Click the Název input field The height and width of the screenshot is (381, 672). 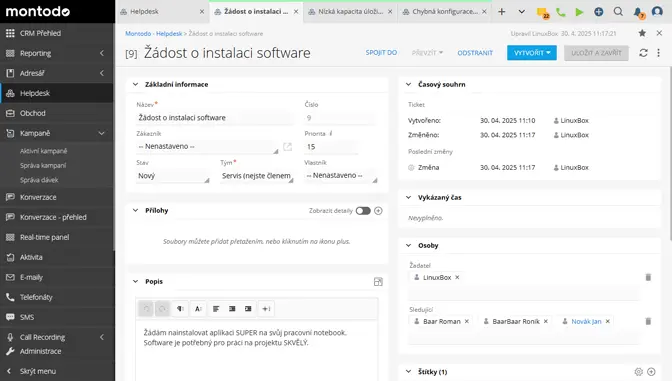pos(215,117)
